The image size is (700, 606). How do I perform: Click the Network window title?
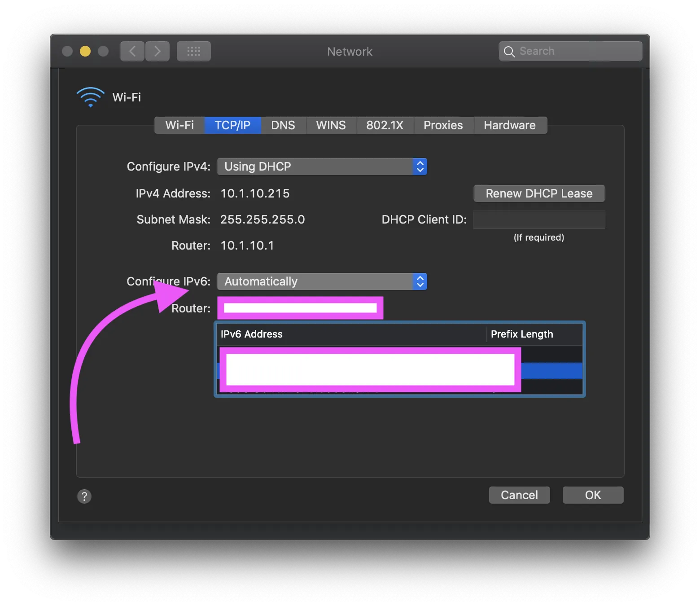[350, 52]
